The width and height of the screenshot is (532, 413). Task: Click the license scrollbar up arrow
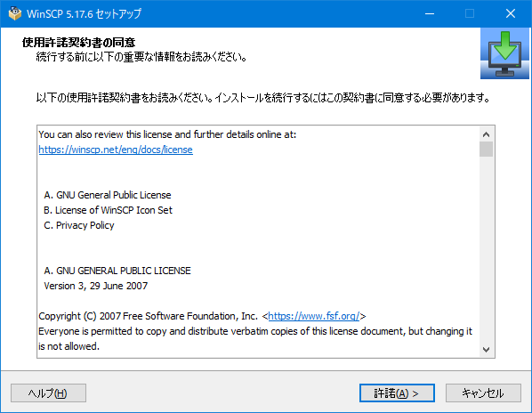(x=486, y=134)
